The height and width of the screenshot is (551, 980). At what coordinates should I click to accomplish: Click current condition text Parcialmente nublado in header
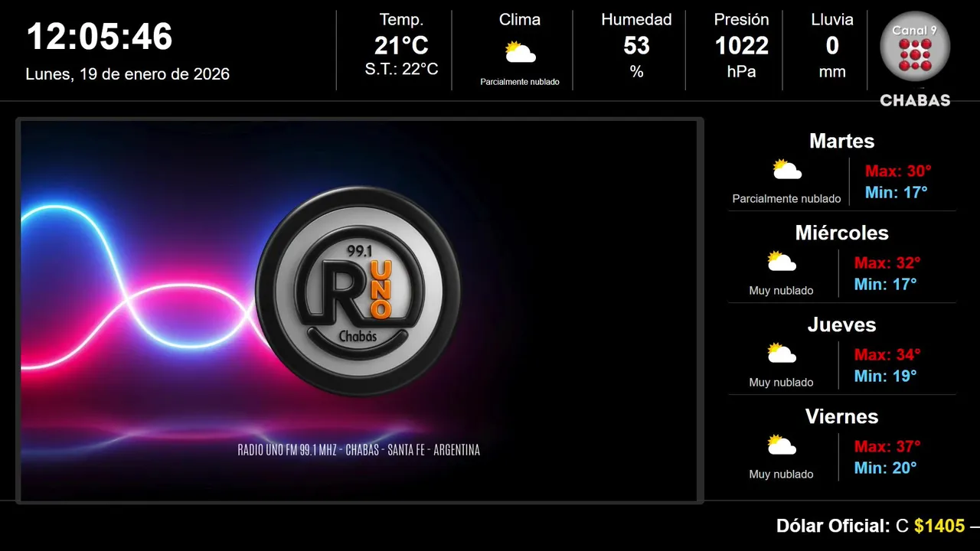tap(520, 82)
